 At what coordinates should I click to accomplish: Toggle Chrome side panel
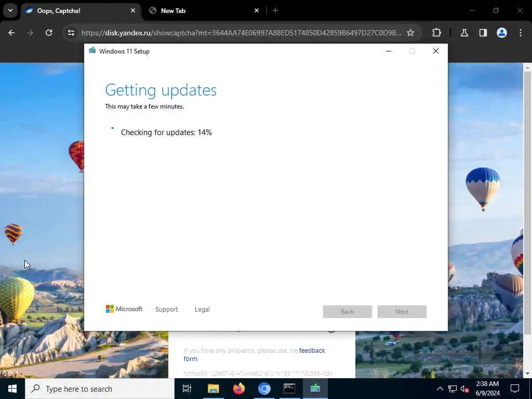point(483,33)
